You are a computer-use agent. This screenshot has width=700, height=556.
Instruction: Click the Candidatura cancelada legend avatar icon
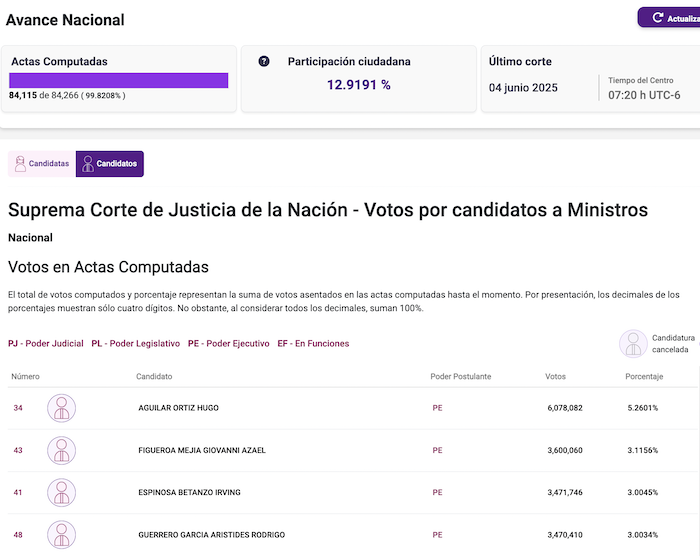coord(632,343)
